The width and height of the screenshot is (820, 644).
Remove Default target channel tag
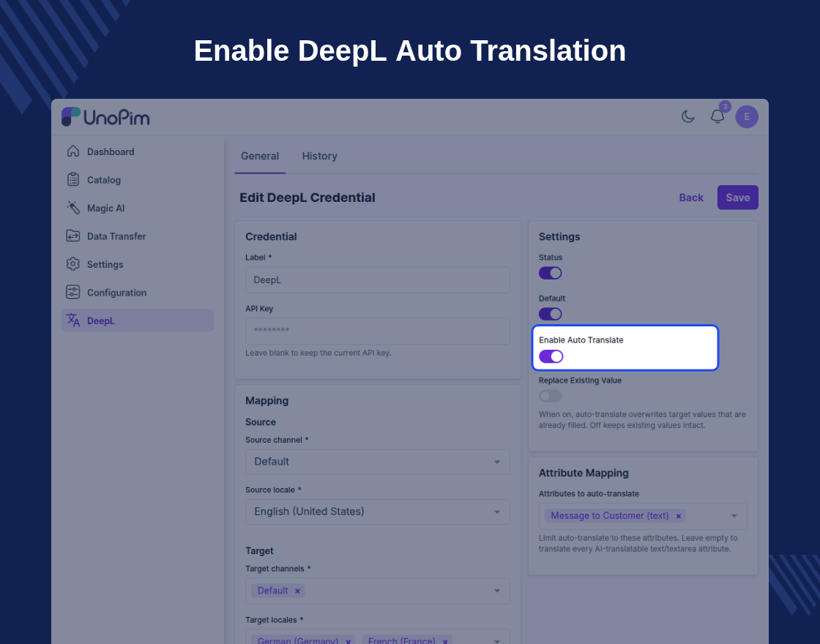click(297, 591)
